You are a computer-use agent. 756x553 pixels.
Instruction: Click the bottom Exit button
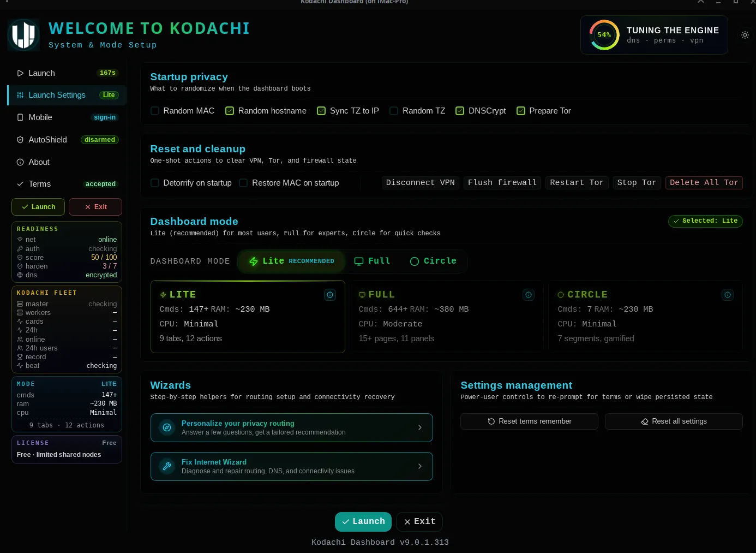(x=419, y=522)
